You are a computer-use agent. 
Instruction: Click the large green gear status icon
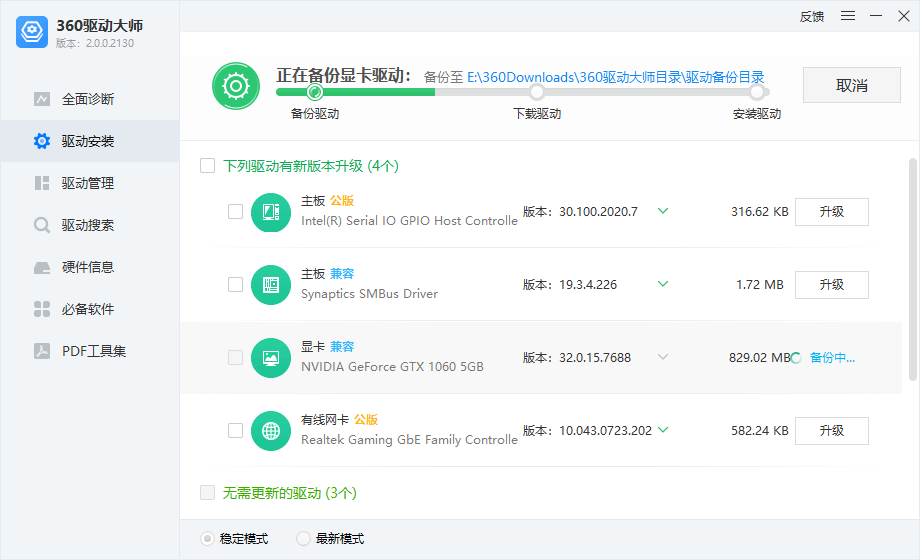pos(236,86)
